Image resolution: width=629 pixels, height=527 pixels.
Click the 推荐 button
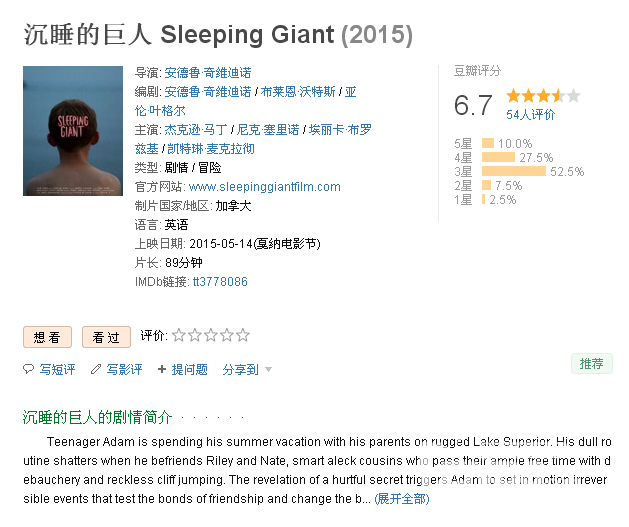[592, 363]
